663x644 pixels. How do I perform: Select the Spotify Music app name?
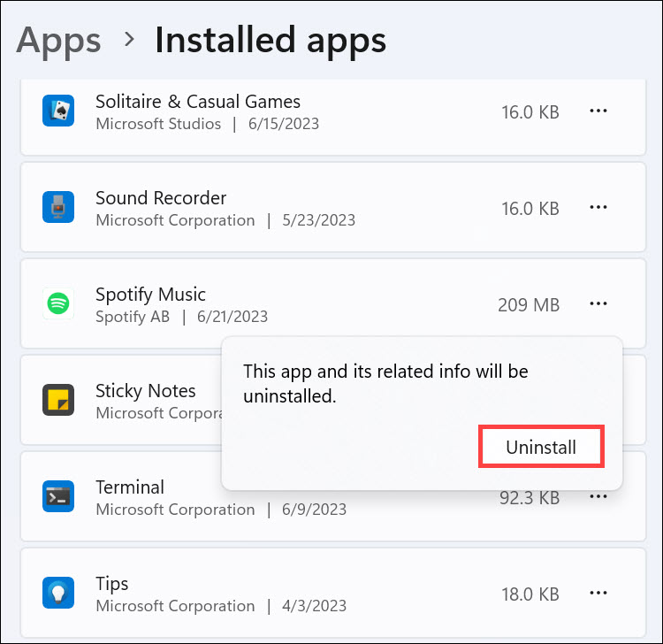pos(150,295)
